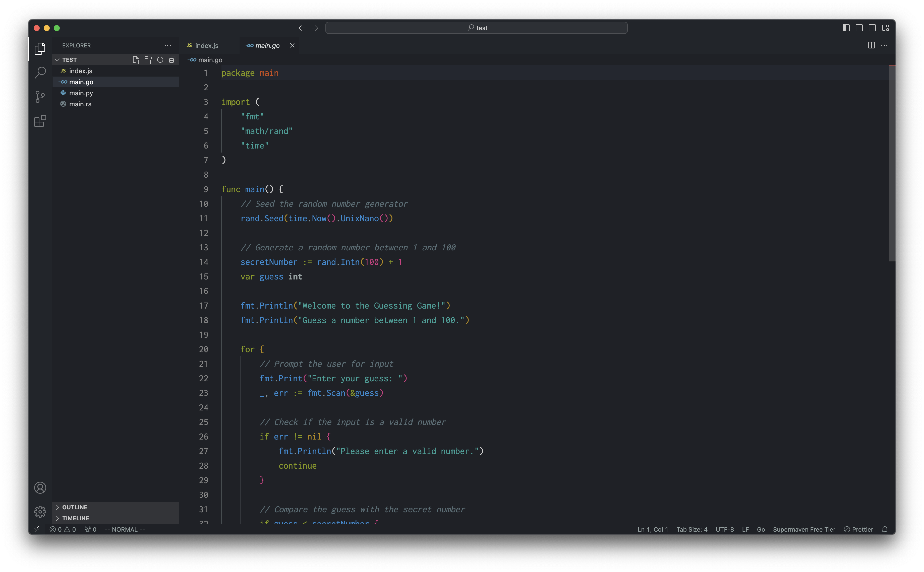The image size is (924, 572).
Task: Click 'rand.Seed' call on line 11
Action: (262, 218)
